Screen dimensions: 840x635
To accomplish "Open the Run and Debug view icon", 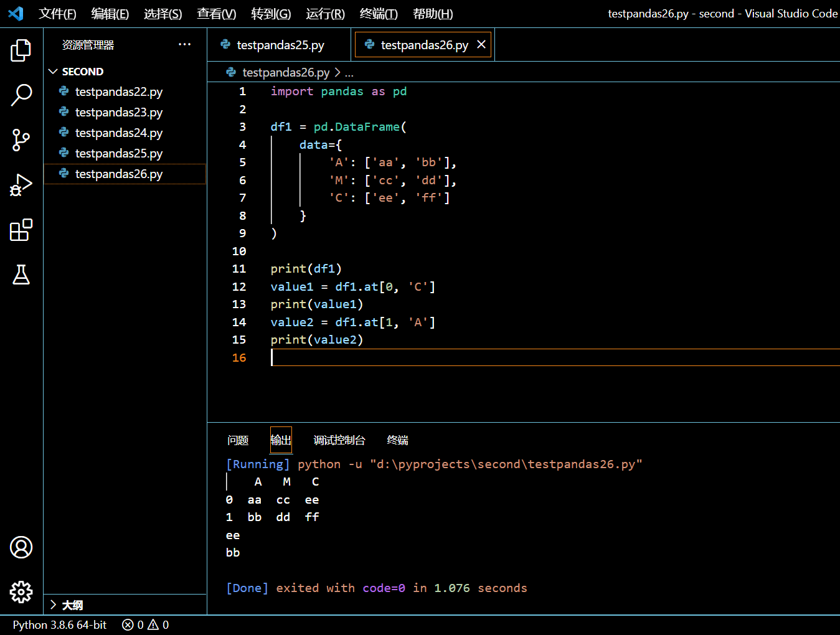I will pyautogui.click(x=21, y=185).
